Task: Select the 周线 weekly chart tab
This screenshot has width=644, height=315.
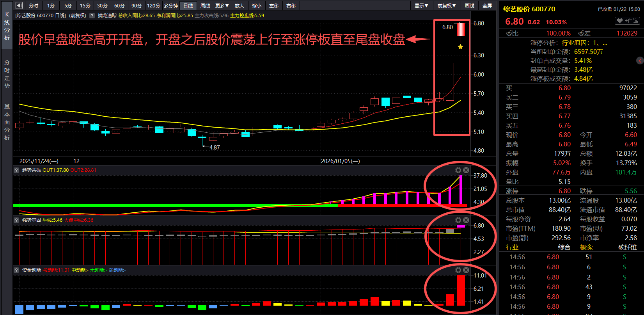Action: tap(205, 5)
